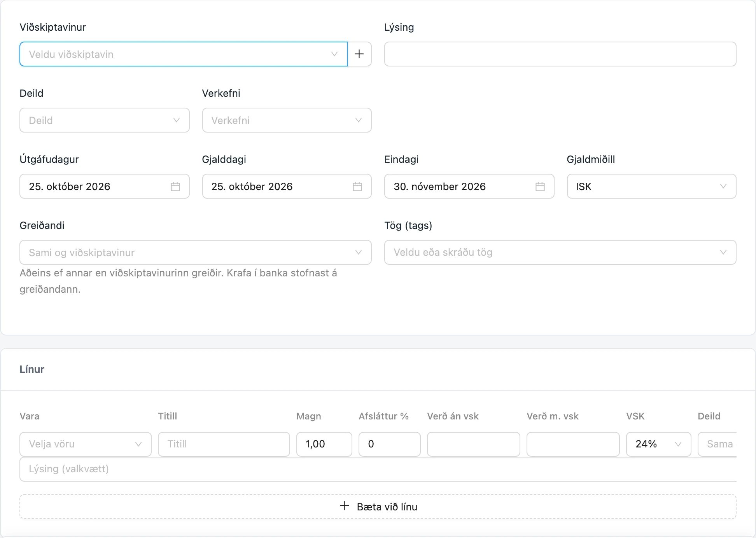
Task: Click the Gjalddagi date field 25. október 2026
Action: (287, 186)
